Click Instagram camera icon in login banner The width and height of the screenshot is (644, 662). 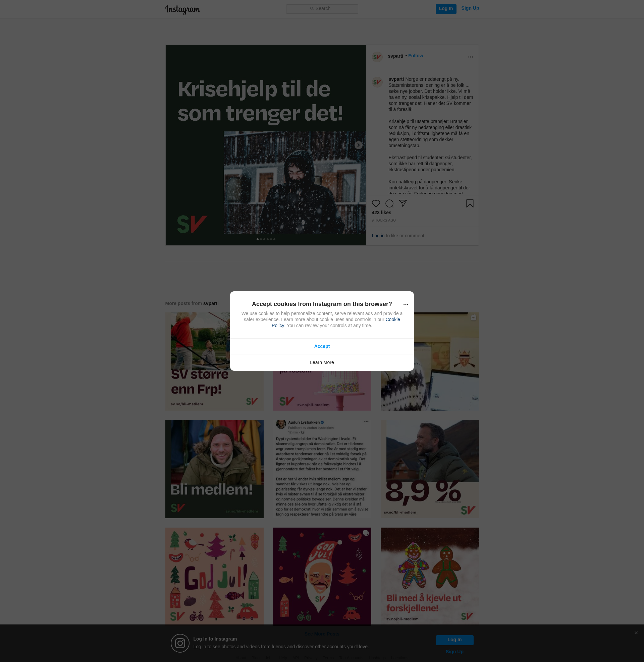[x=180, y=643]
